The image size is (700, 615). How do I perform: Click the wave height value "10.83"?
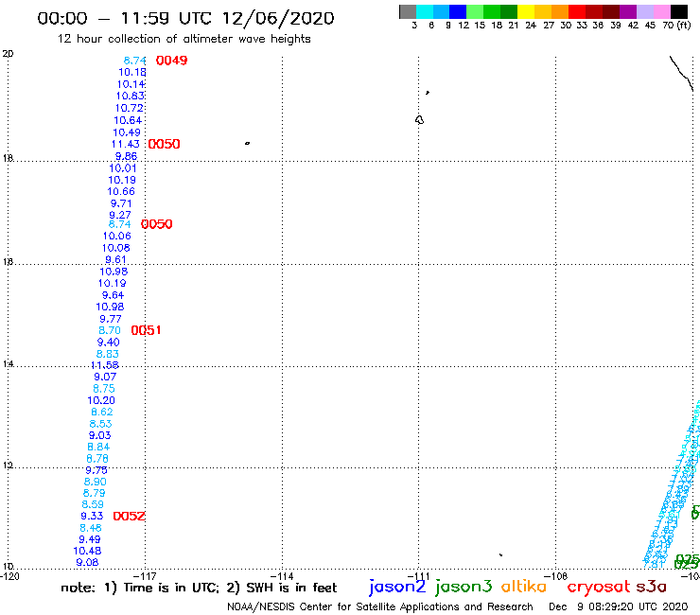(131, 96)
